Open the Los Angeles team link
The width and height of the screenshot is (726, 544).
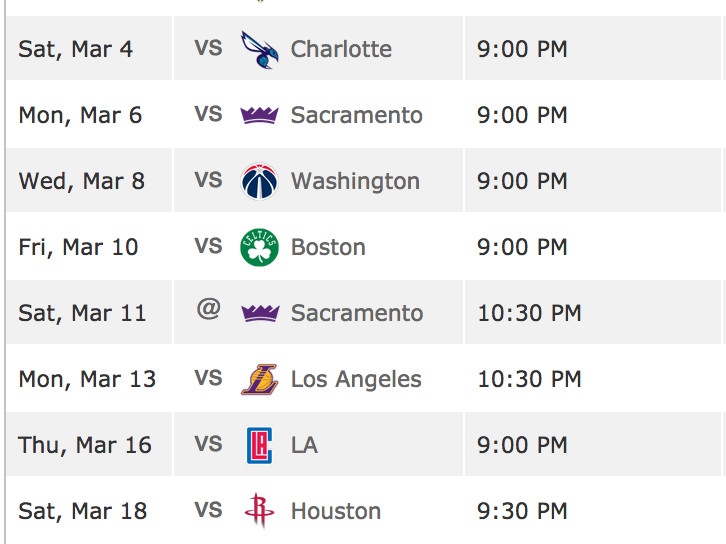356,379
